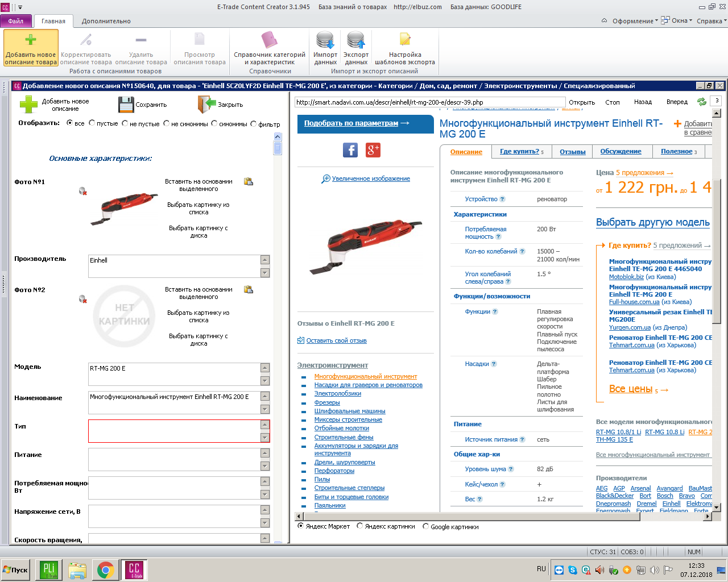Click paste icon next to Фото №1
Image resolution: width=728 pixels, height=582 pixels.
(249, 182)
